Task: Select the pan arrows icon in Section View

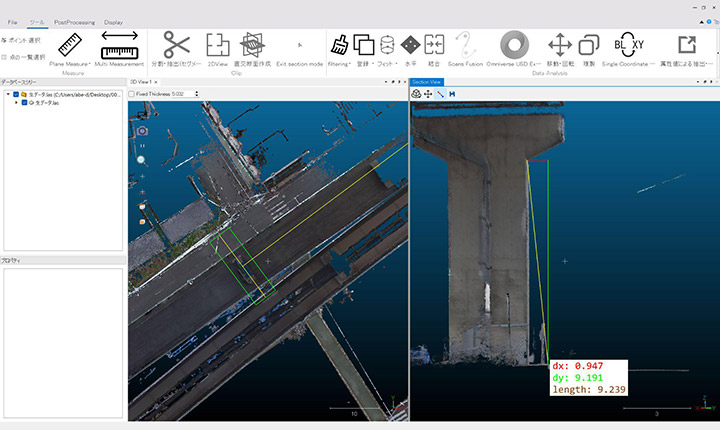Action: point(428,94)
